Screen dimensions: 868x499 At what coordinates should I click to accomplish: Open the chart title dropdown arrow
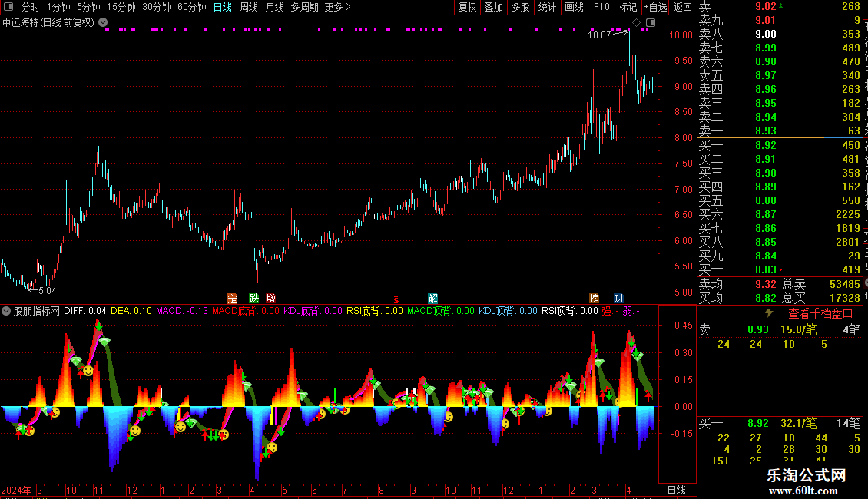[x=103, y=22]
